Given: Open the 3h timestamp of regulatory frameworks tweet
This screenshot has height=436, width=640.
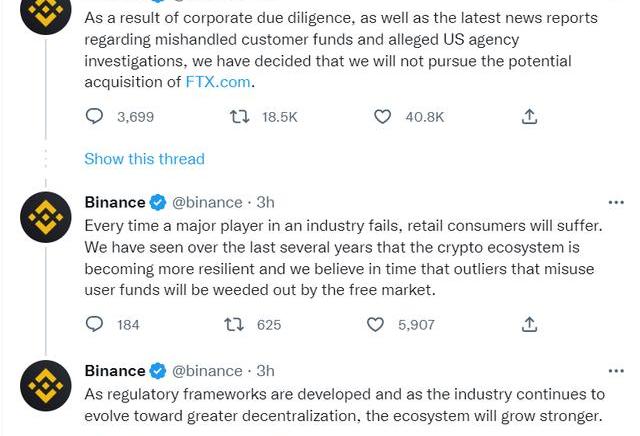Looking at the screenshot, I should [265, 371].
